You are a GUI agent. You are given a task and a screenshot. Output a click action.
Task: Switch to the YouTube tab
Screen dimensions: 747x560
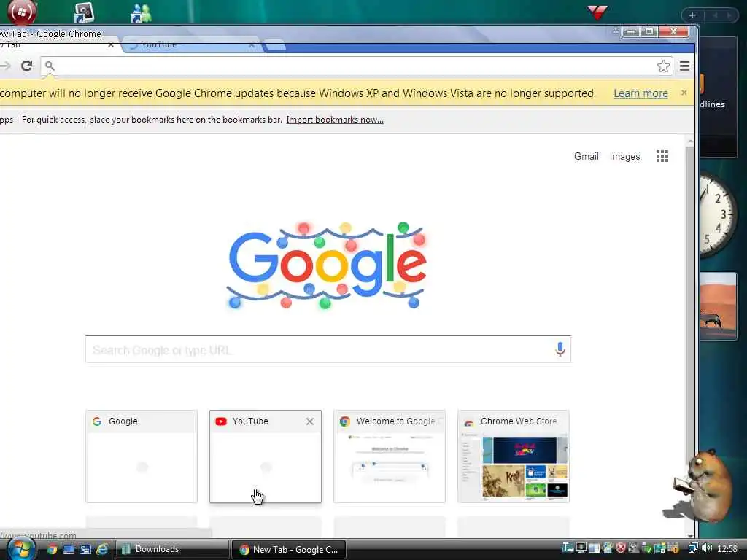pyautogui.click(x=190, y=44)
